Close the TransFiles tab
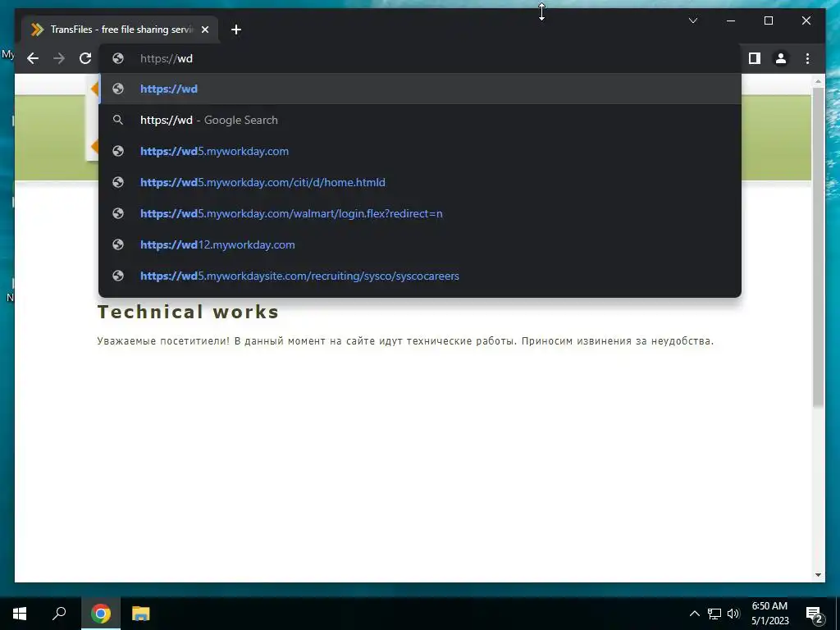Viewport: 840px width, 630px height. pos(204,30)
